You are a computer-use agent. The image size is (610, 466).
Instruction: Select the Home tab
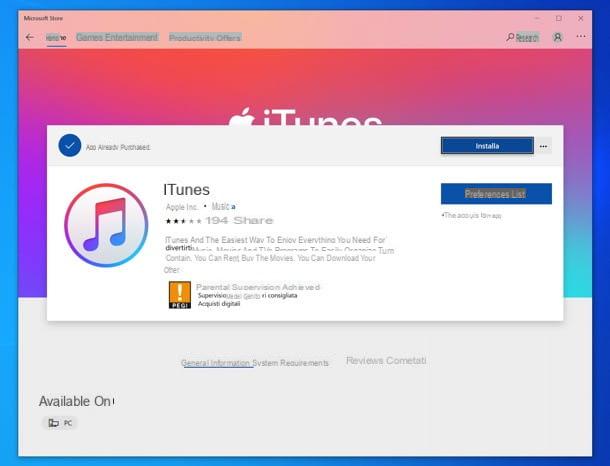pos(56,38)
